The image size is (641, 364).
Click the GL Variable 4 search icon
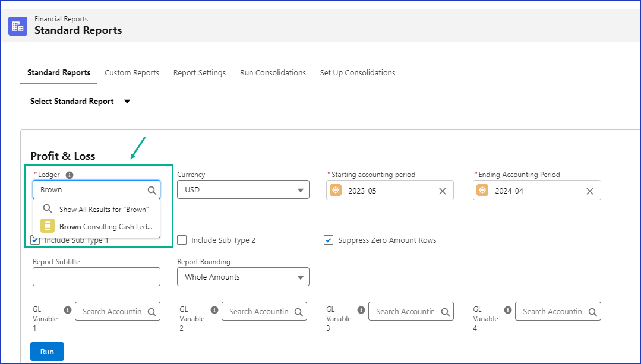[x=592, y=312]
